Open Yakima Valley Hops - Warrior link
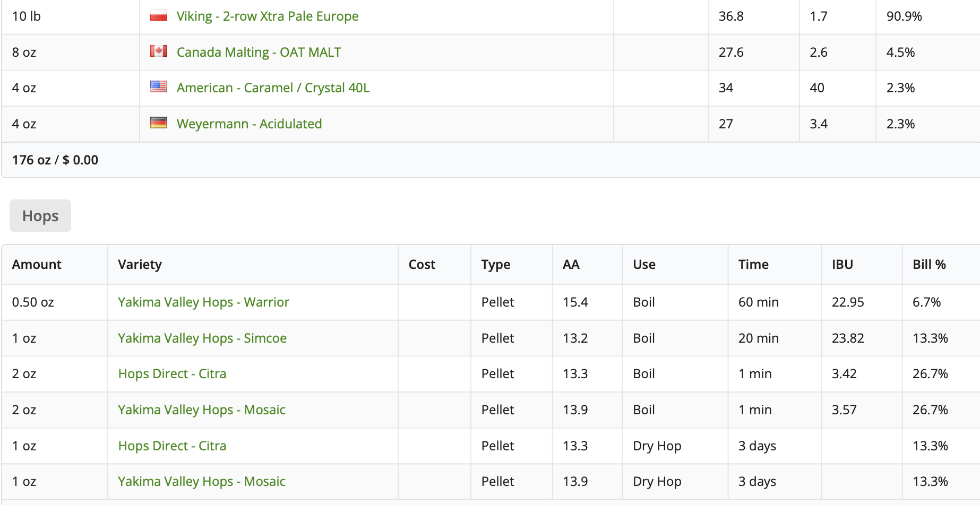Viewport: 980px width, 505px height. click(x=204, y=302)
